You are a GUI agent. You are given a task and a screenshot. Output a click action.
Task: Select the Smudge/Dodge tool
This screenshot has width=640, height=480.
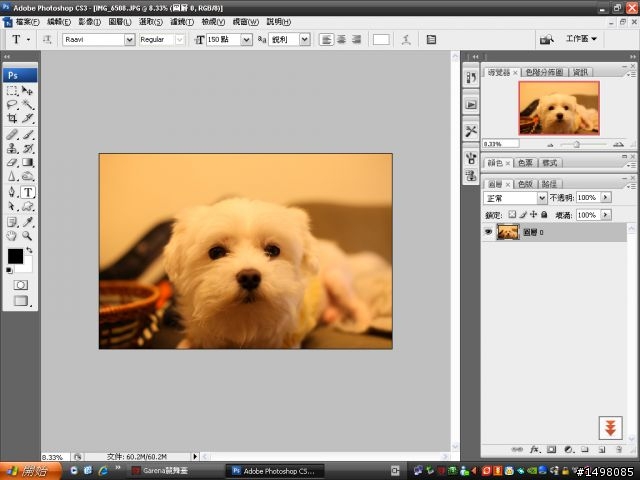27,176
